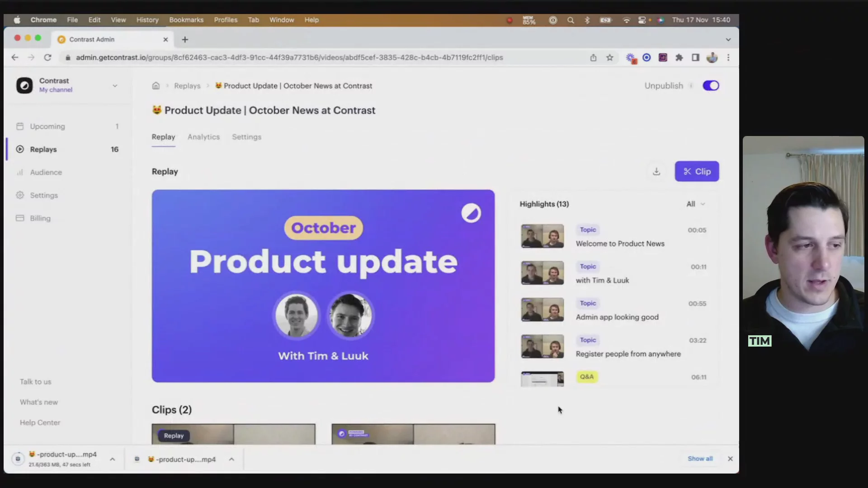Close the Contrast Admin tab
The width and height of the screenshot is (868, 488).
click(x=165, y=39)
